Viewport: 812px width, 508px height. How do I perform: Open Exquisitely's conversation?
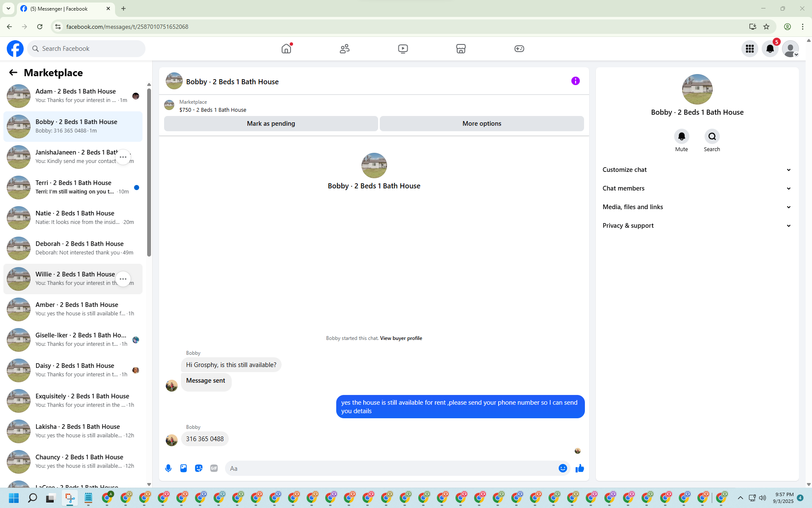(x=73, y=401)
